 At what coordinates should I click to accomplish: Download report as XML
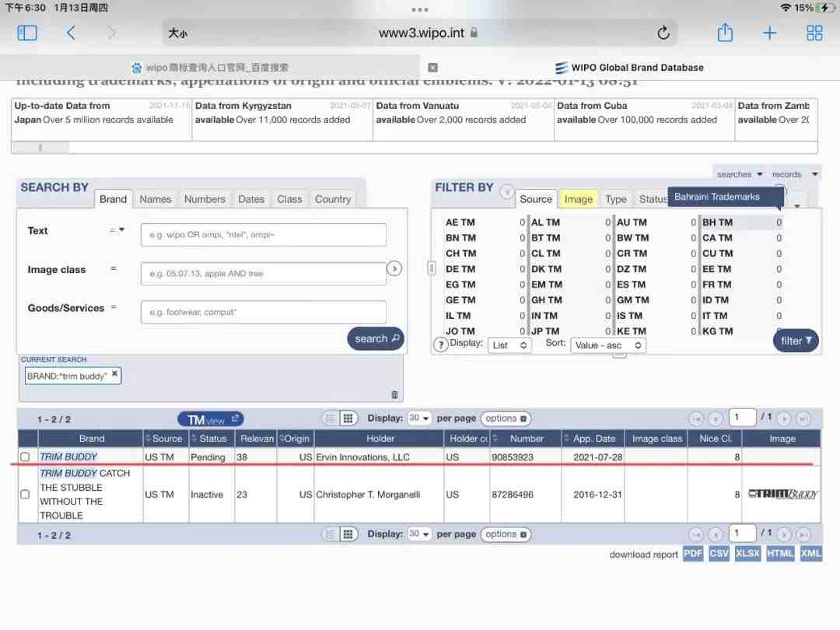pos(810,554)
